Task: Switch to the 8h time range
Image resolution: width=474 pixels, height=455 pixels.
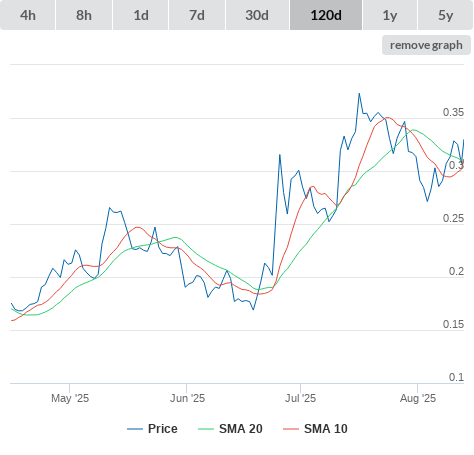Action: pos(84,15)
